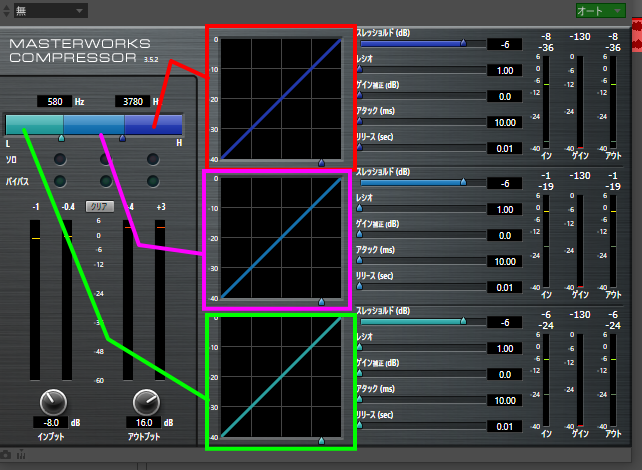
Task: Select the teal low band segment
Action: pos(34,125)
